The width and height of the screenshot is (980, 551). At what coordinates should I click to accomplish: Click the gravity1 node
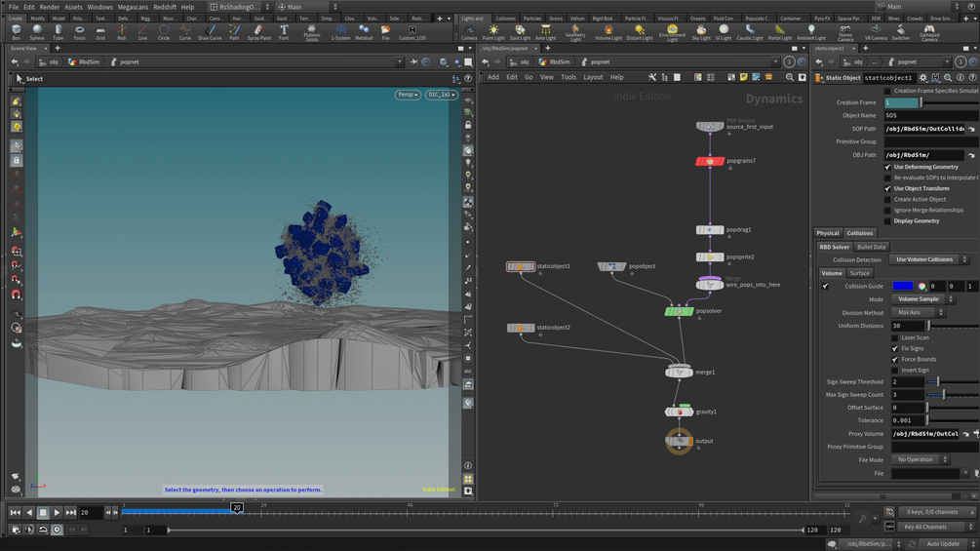pyautogui.click(x=680, y=412)
